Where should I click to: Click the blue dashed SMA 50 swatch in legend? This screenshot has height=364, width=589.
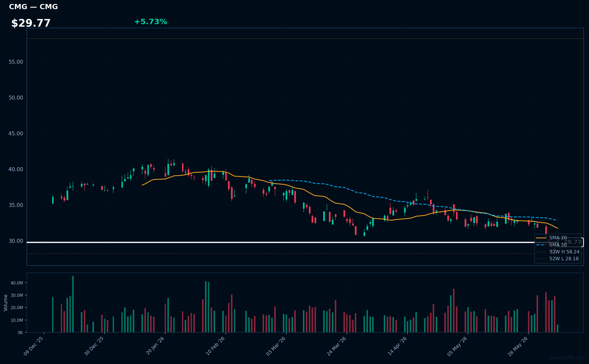[541, 245]
